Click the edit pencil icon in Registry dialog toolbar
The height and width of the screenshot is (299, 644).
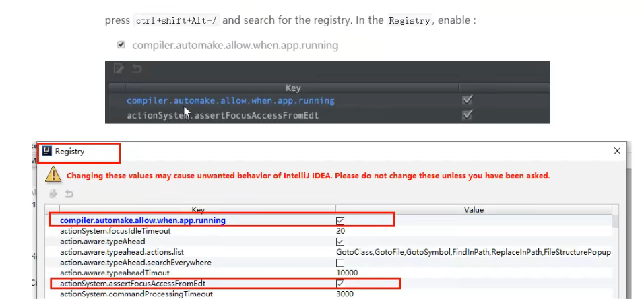click(x=53, y=194)
